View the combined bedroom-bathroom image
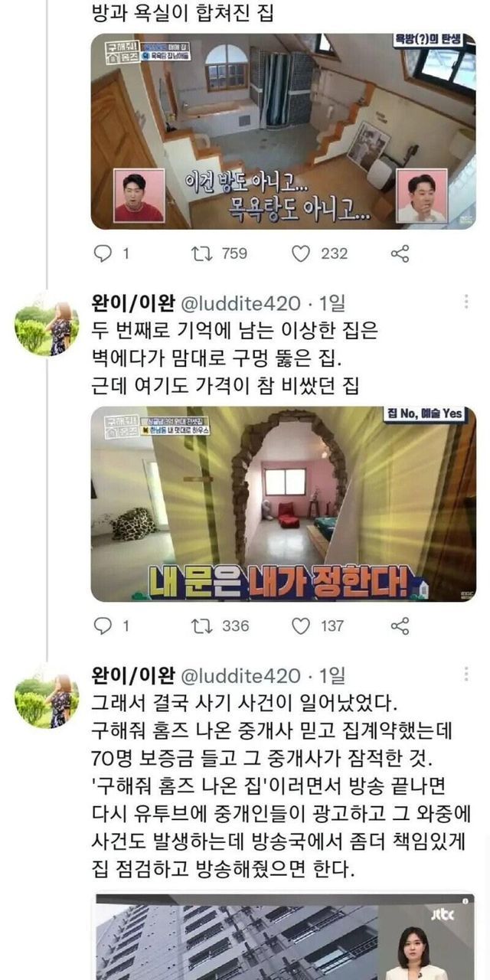 coord(283,131)
